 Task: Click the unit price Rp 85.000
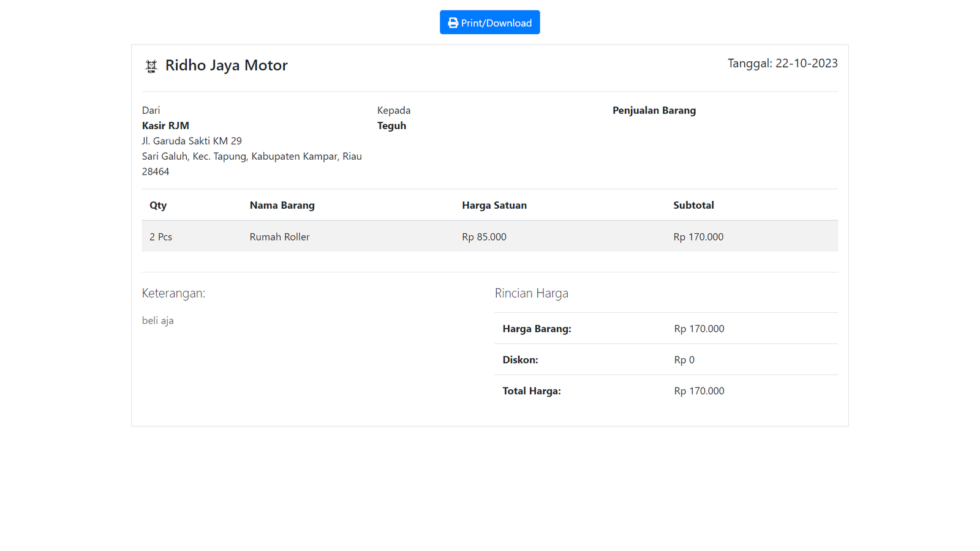484,237
